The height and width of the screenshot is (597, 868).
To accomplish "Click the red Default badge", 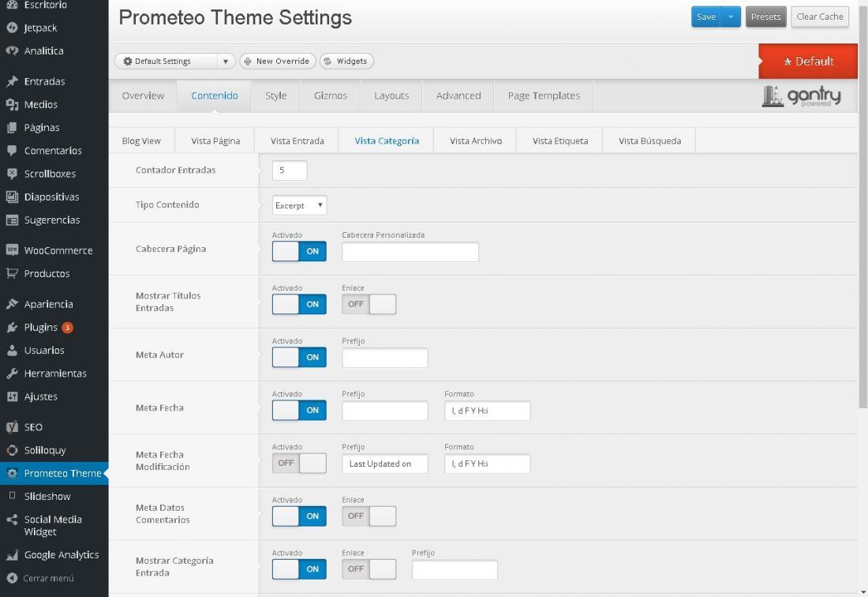I will point(808,62).
